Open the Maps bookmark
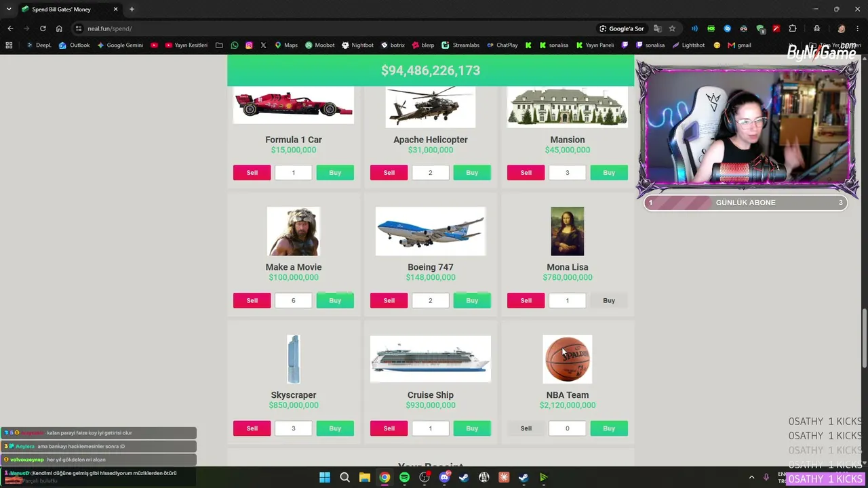The width and height of the screenshot is (868, 488). [x=286, y=45]
